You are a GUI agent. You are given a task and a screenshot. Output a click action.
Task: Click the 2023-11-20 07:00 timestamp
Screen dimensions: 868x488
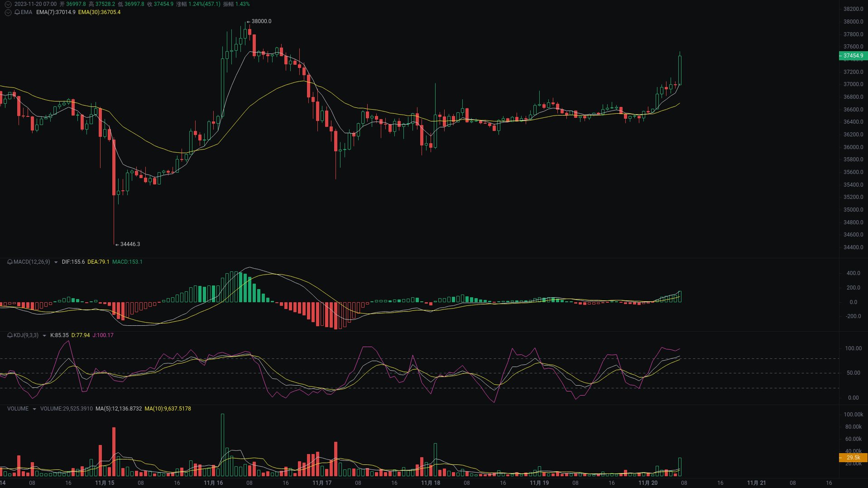point(35,4)
